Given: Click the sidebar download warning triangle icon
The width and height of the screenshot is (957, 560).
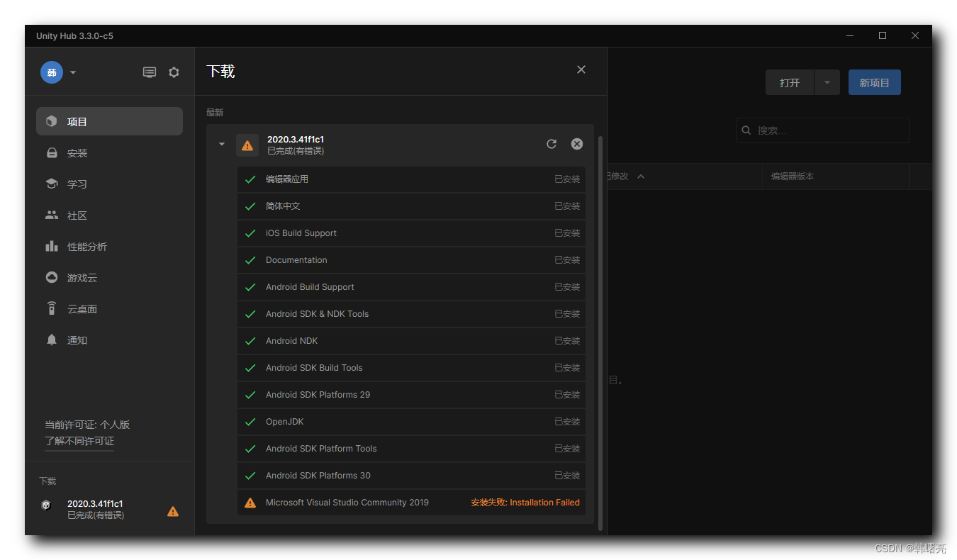Looking at the screenshot, I should point(173,511).
